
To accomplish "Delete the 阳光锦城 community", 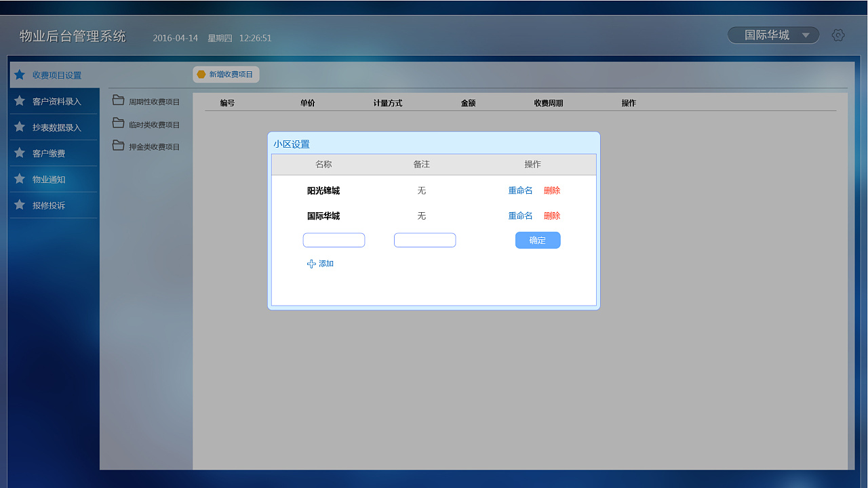I will point(552,190).
